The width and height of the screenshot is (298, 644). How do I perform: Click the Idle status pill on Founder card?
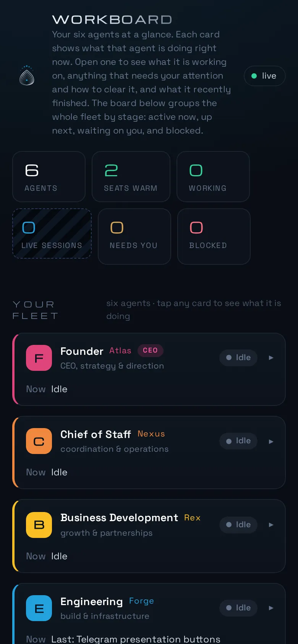click(238, 357)
